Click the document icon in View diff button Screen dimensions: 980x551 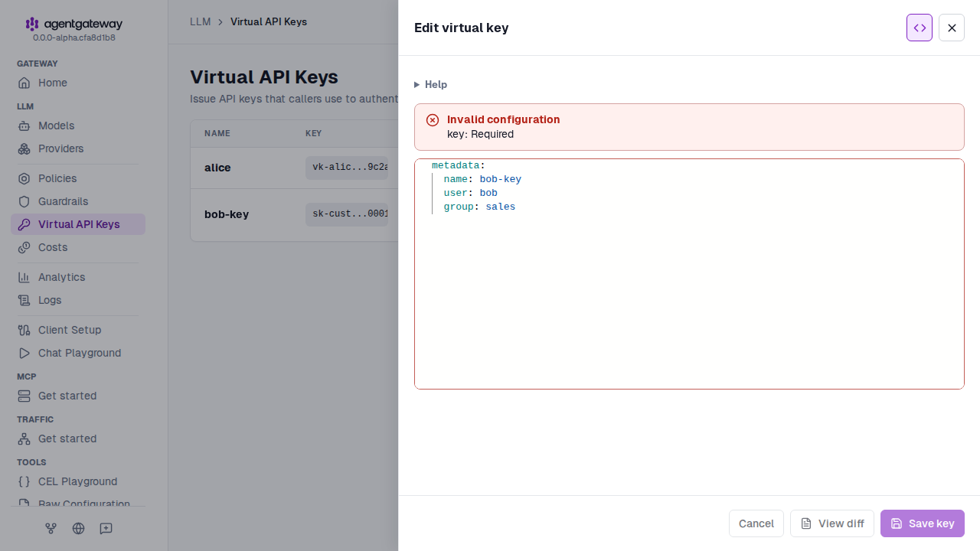(806, 523)
